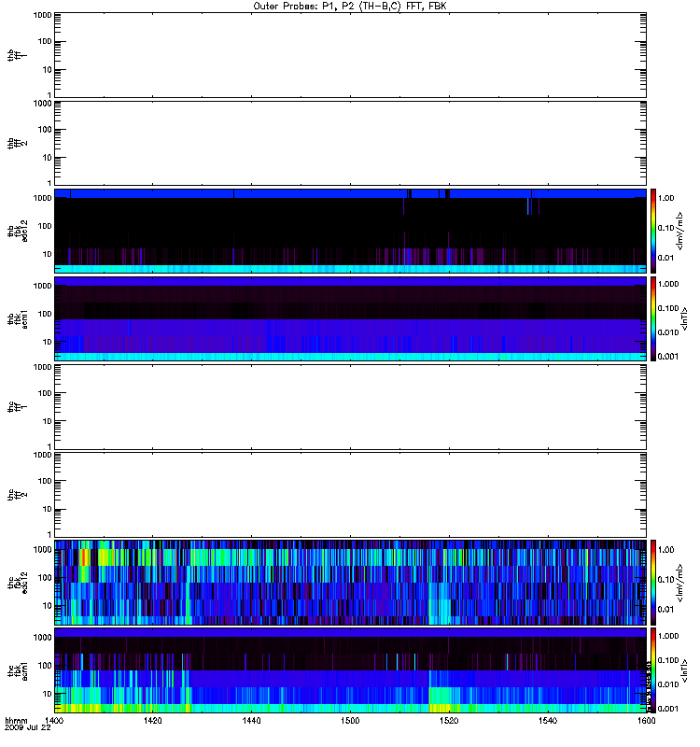This screenshot has width=700, height=747.
Task: Click the thc fbk edc12 color bar
Action: (x=653, y=582)
